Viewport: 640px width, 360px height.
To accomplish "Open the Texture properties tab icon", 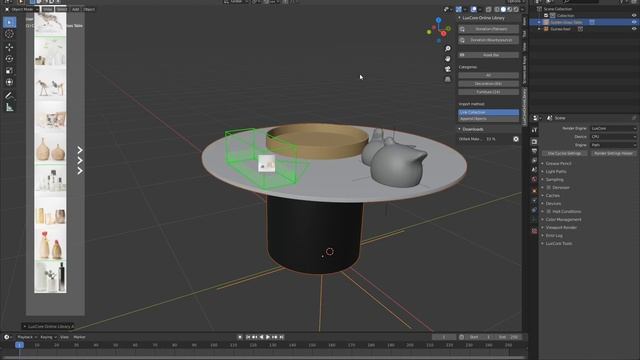I will pyautogui.click(x=534, y=231).
